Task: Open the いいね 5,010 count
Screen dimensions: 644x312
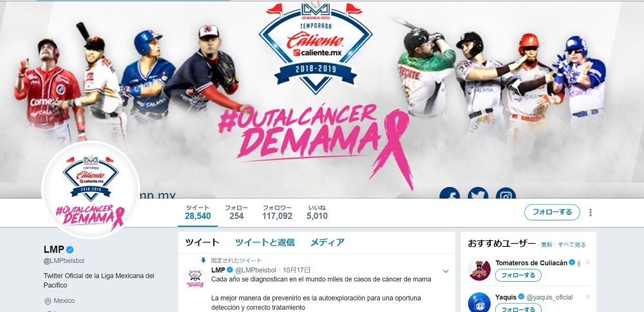Action: click(317, 212)
